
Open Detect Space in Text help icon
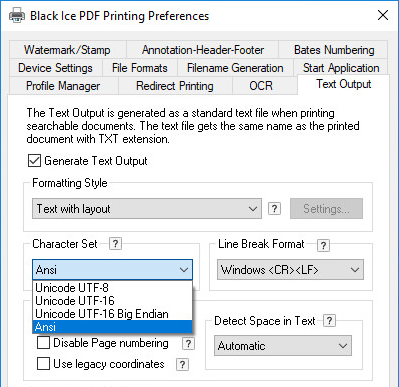pyautogui.click(x=329, y=321)
